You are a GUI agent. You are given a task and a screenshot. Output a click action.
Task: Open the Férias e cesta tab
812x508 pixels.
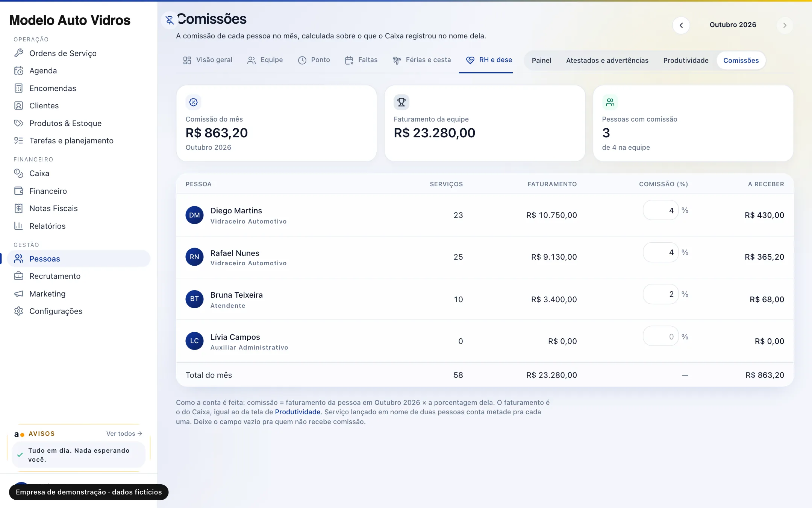tap(422, 60)
